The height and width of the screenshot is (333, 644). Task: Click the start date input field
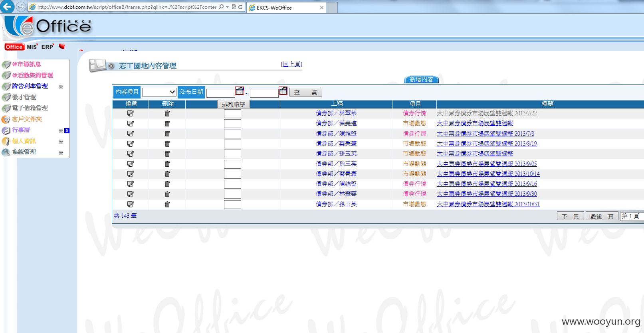click(221, 93)
